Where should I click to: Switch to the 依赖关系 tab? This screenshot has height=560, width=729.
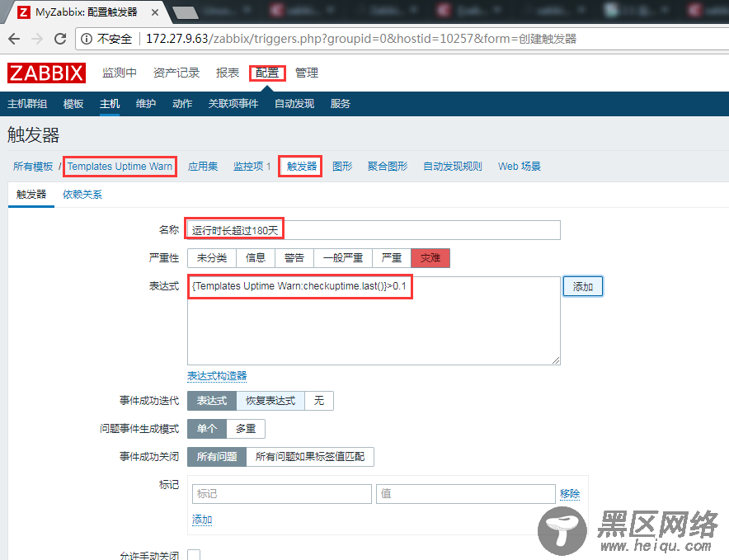point(82,195)
